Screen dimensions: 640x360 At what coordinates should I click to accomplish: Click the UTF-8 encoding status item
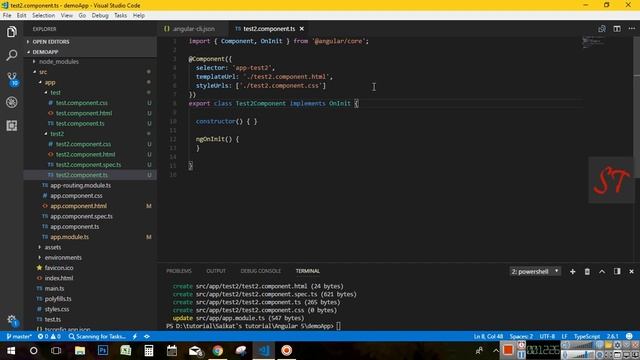tap(547, 336)
